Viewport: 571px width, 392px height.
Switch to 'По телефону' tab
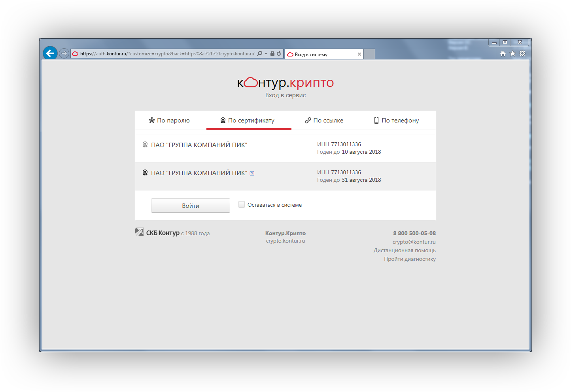pos(397,121)
